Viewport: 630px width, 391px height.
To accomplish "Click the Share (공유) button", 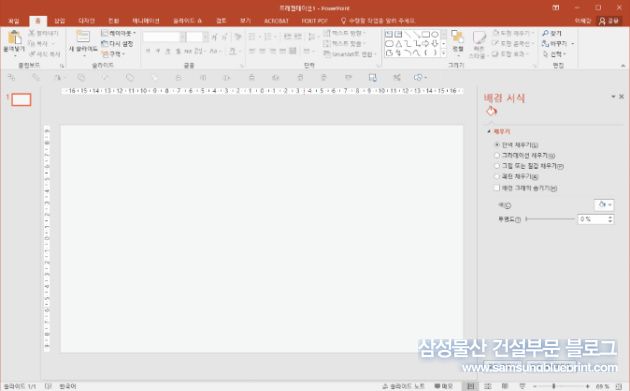I will click(x=609, y=21).
